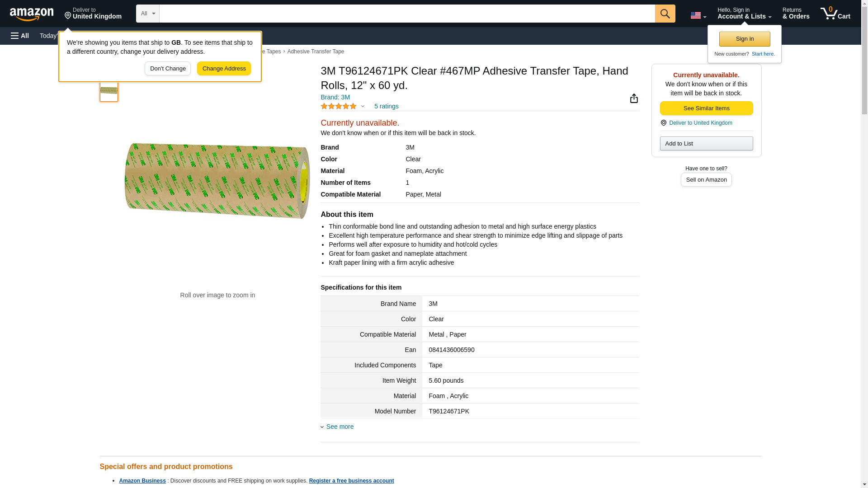
Task: Open the search category All dropdown
Action: coord(147,14)
